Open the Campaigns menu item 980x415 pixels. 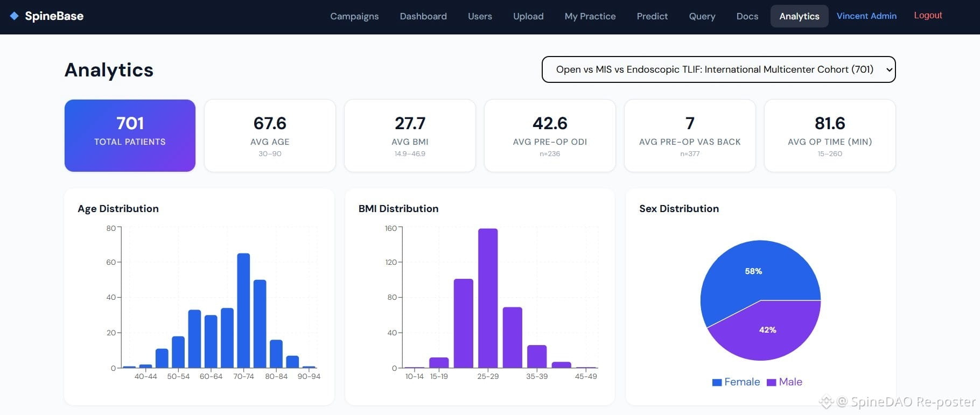point(354,16)
